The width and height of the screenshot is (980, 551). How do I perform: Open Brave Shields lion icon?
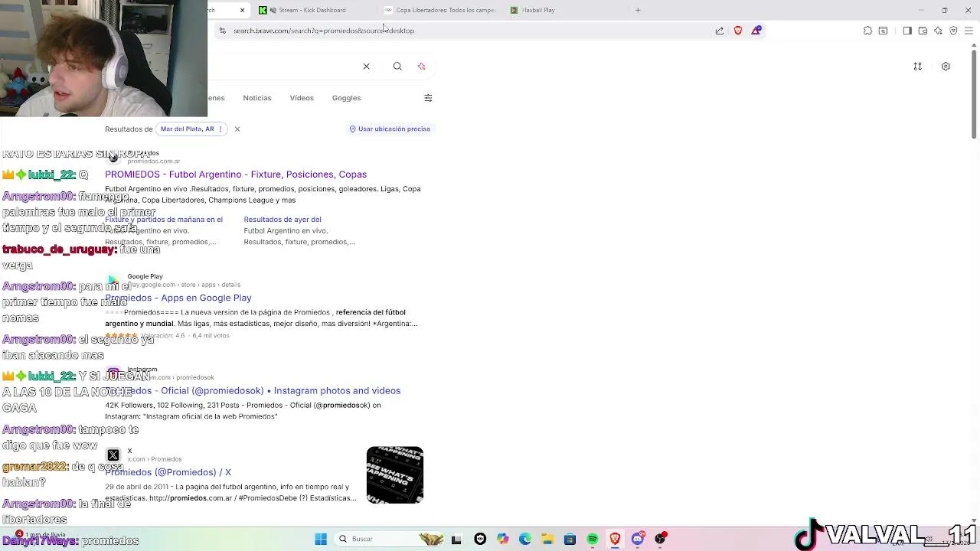click(738, 31)
